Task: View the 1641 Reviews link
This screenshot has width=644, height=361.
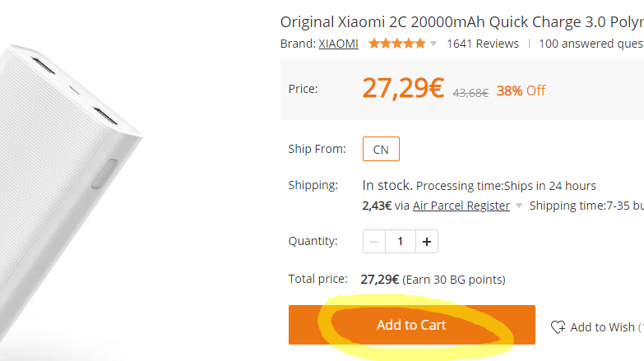Action: [x=482, y=44]
